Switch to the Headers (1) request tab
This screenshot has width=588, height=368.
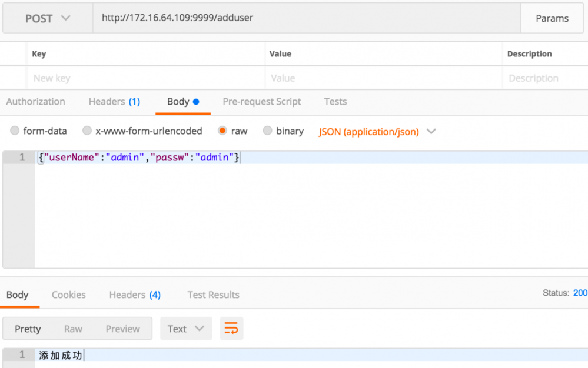coord(114,101)
